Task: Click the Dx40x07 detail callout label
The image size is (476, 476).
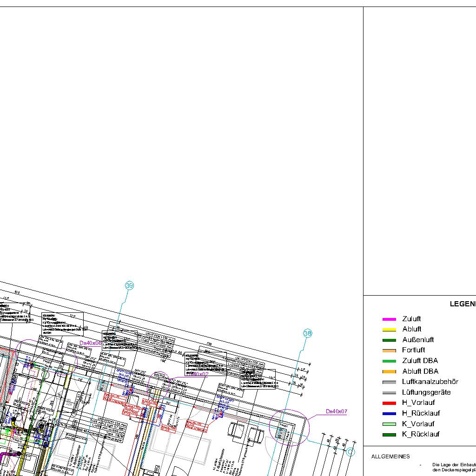Action: coord(336,412)
